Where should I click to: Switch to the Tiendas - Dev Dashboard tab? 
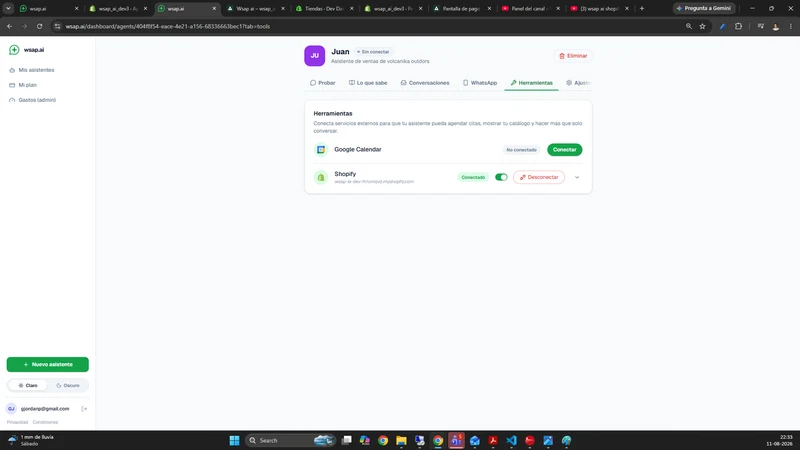click(323, 8)
